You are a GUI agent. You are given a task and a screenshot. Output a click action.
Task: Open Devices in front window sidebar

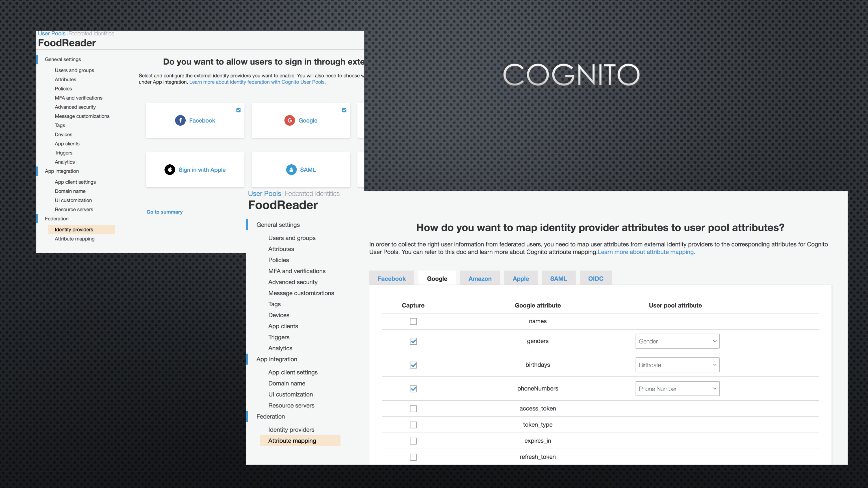coord(279,315)
